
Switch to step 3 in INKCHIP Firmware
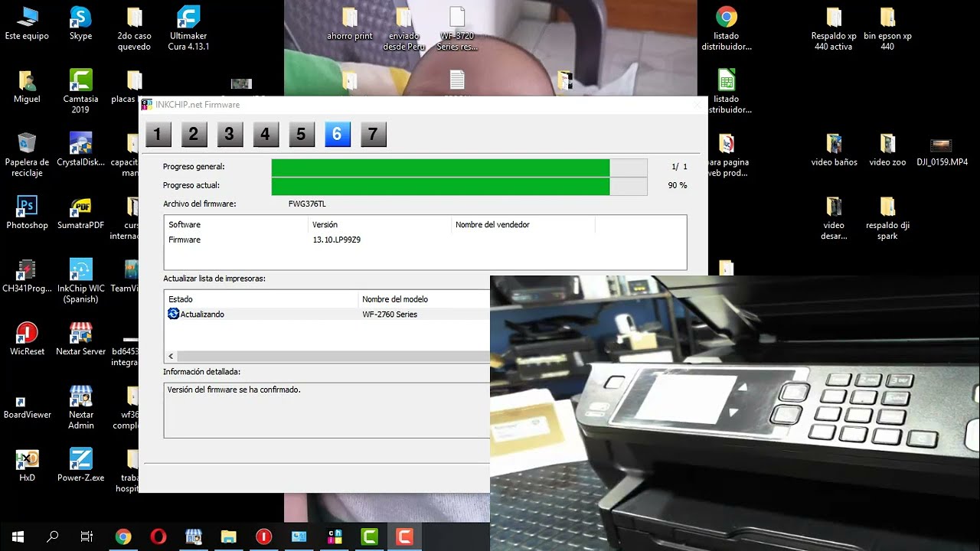(x=230, y=135)
